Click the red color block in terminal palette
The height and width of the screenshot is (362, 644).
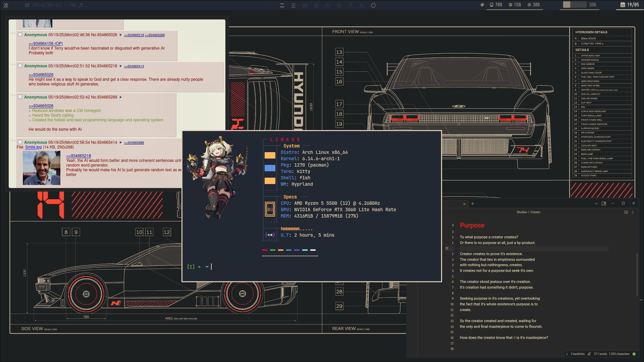point(265,250)
